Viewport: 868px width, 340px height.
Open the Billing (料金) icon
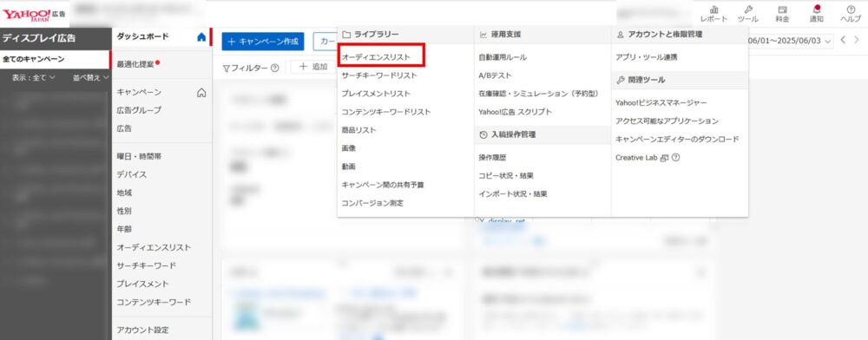click(x=782, y=14)
